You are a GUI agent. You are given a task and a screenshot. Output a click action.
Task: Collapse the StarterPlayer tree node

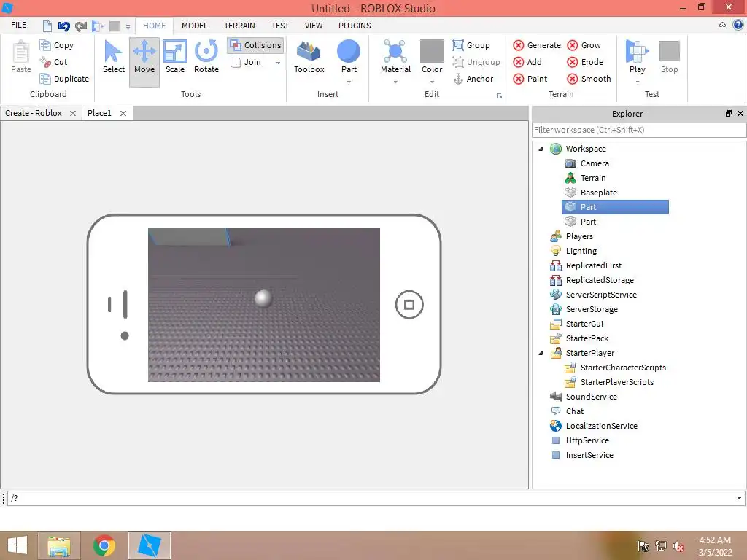pos(541,354)
